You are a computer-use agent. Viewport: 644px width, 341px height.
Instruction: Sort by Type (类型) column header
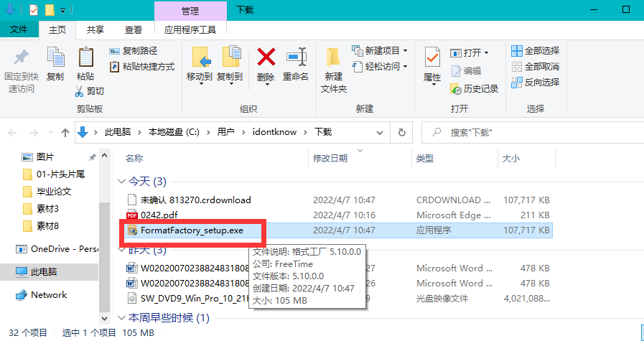pos(425,158)
